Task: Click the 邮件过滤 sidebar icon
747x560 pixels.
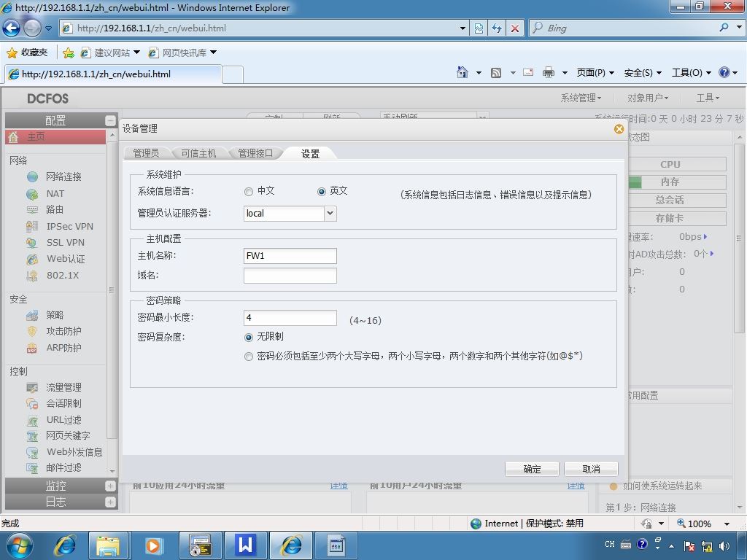Action: pyautogui.click(x=32, y=468)
